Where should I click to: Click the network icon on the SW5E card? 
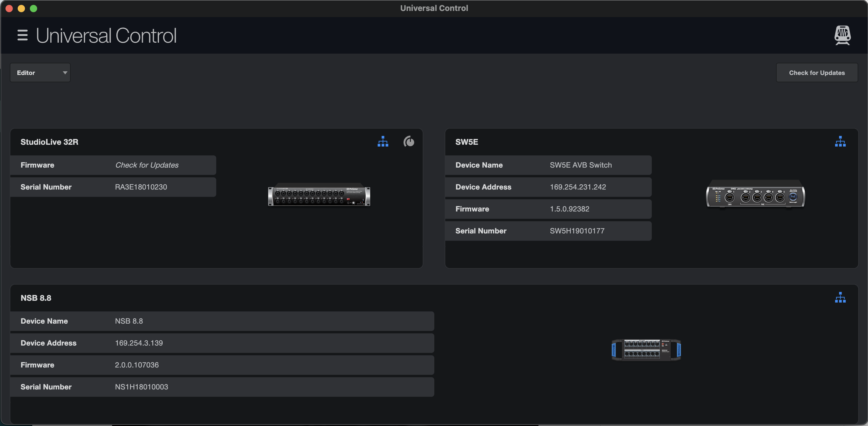(x=840, y=142)
